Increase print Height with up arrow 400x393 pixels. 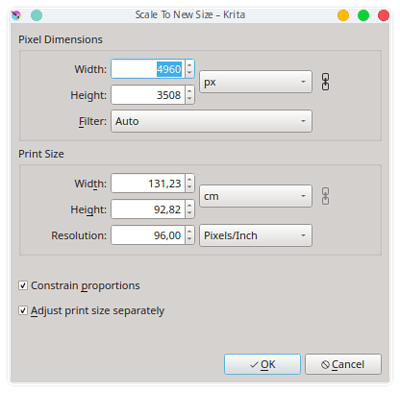point(190,205)
